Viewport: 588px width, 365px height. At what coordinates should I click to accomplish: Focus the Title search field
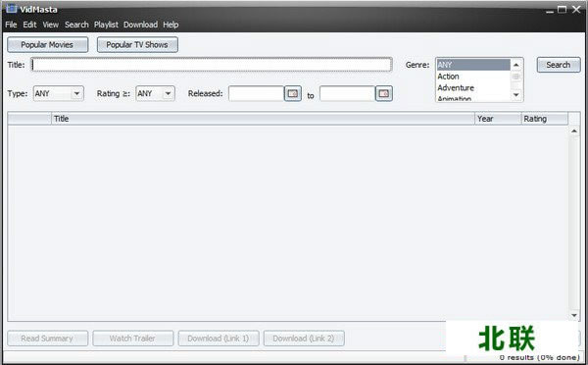click(x=212, y=65)
